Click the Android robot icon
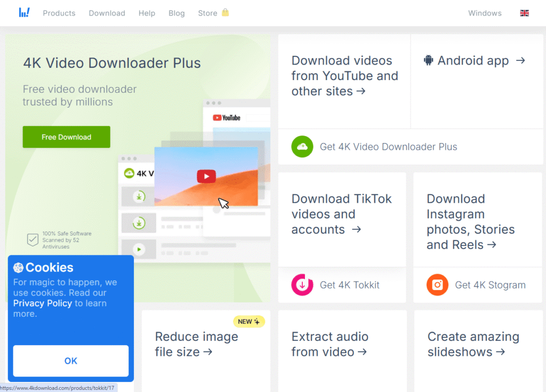This screenshot has width=546, height=392. coord(428,60)
